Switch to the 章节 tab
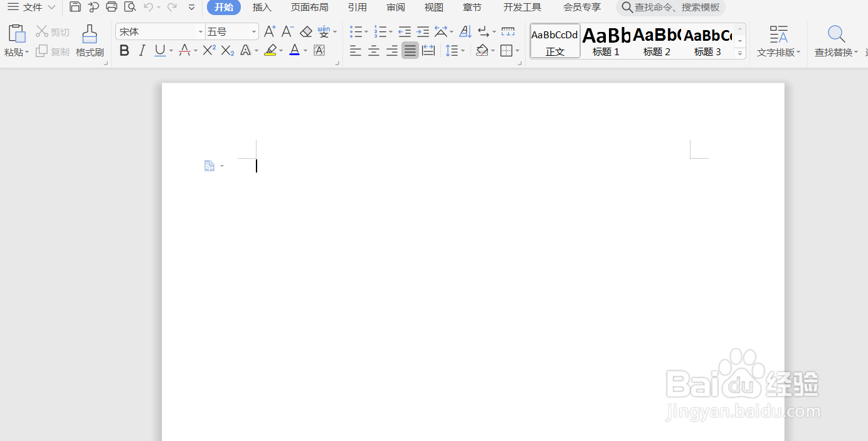The width and height of the screenshot is (868, 441). click(x=472, y=8)
